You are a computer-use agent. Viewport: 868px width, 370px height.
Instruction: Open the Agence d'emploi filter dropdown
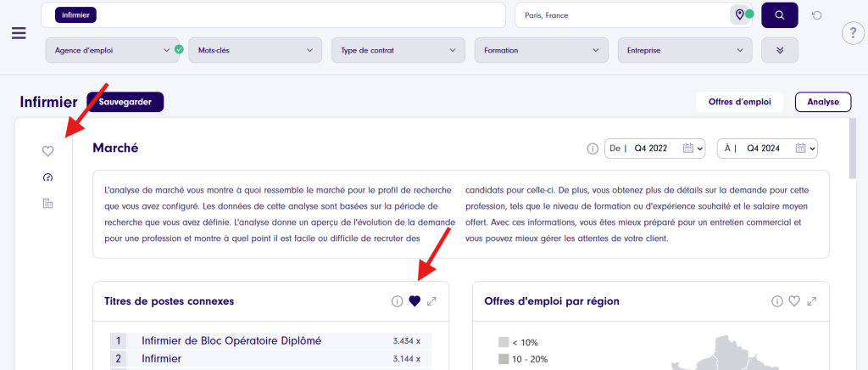click(113, 50)
